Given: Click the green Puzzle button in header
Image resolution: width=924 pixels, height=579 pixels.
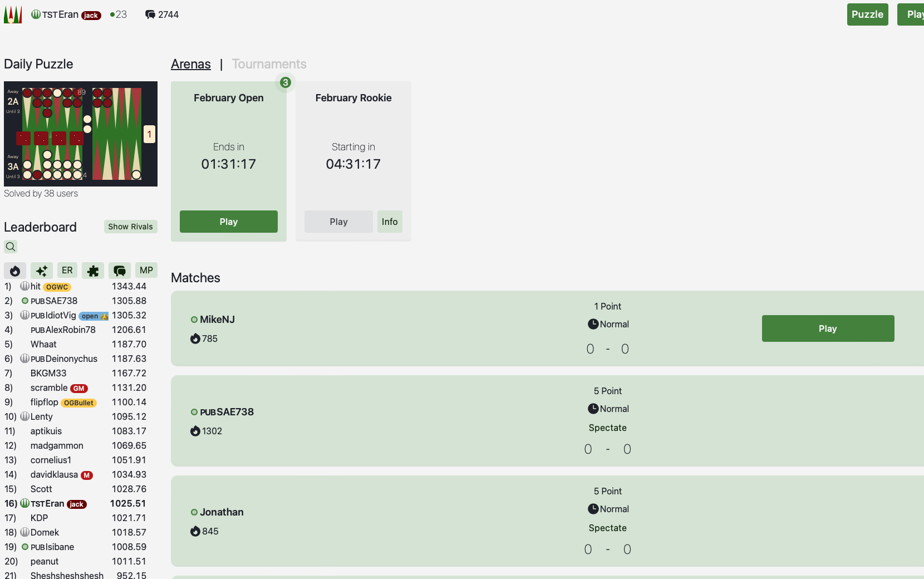Looking at the screenshot, I should 867,14.
